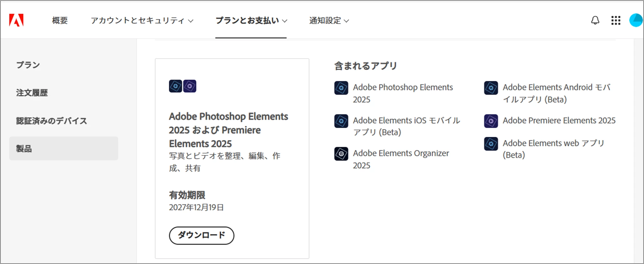Click the Adobe Elements Android app icon

pos(491,88)
